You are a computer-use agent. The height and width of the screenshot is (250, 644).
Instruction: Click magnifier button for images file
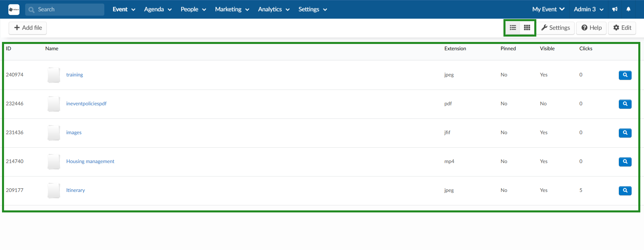(x=625, y=133)
